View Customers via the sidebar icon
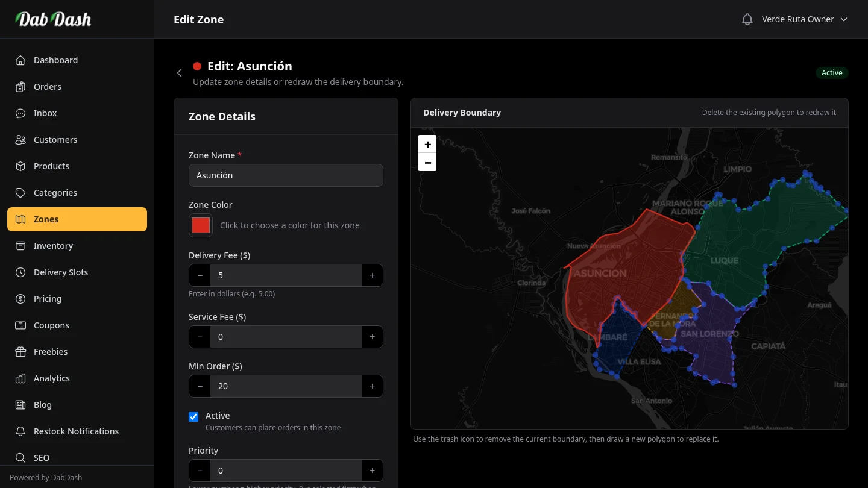Viewport: 868px width, 488px height. click(20, 140)
